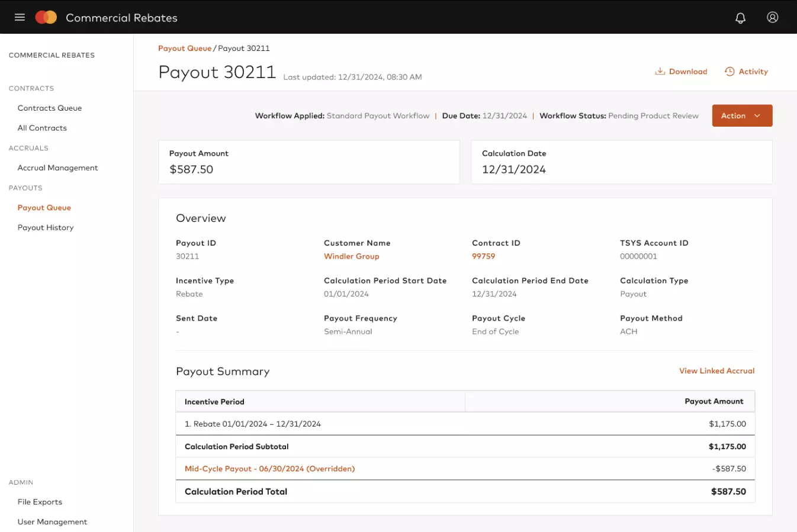Open the user profile icon
The image size is (797, 532).
(x=772, y=17)
